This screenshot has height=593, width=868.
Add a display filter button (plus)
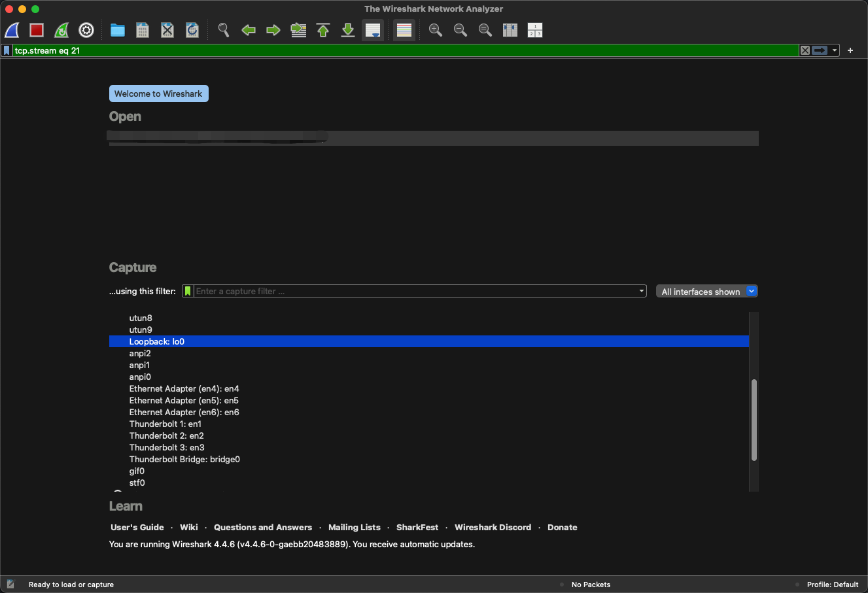click(850, 50)
